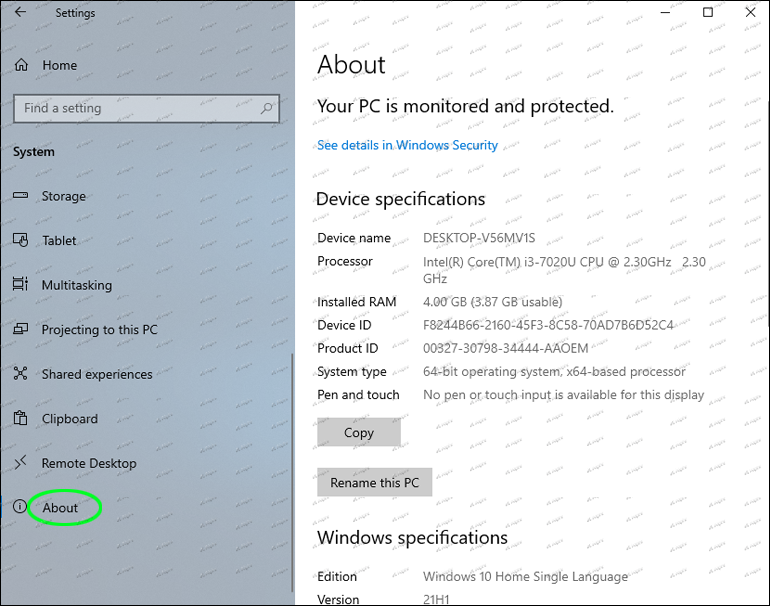Click the back arrow icon in Settings
Screen dimensions: 770x606
[x=20, y=13]
